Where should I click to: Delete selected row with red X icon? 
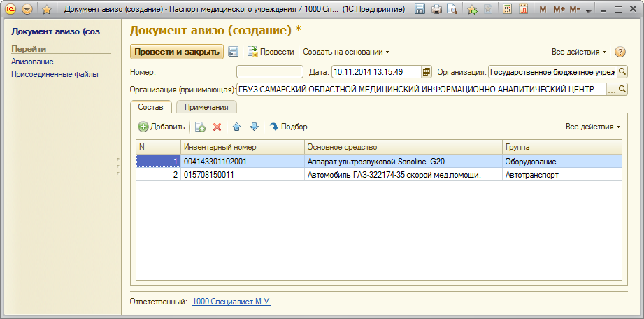point(217,127)
